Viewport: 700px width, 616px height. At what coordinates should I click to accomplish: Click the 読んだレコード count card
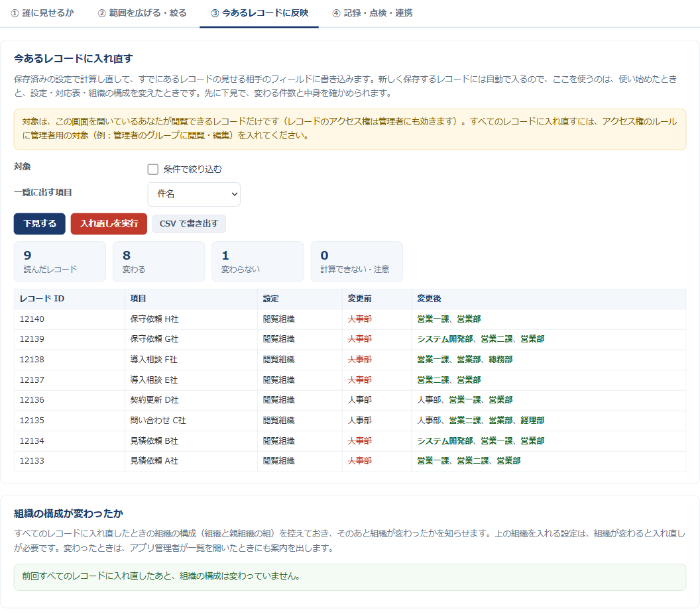click(x=60, y=262)
